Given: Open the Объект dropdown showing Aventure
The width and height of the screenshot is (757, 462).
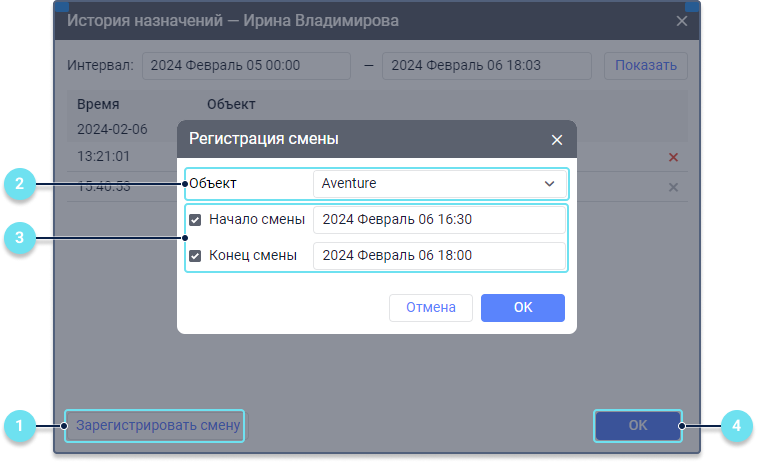Looking at the screenshot, I should (x=439, y=183).
